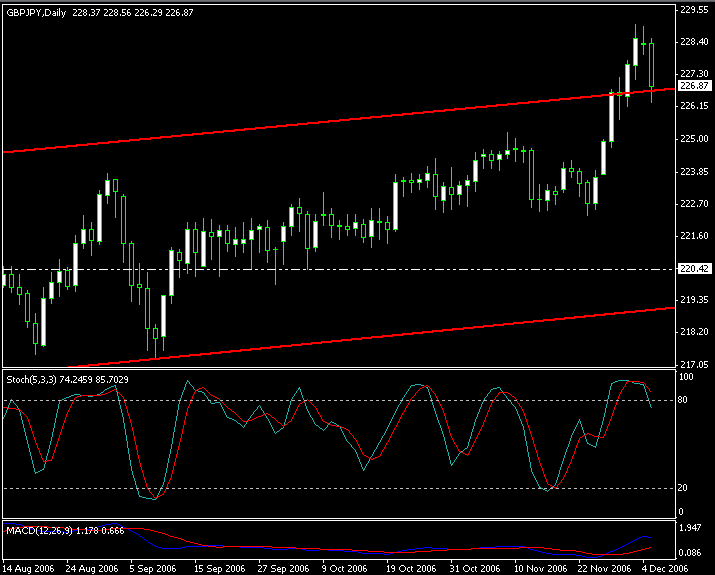Click the 219.35 price axis label
The width and height of the screenshot is (715, 575).
[694, 300]
